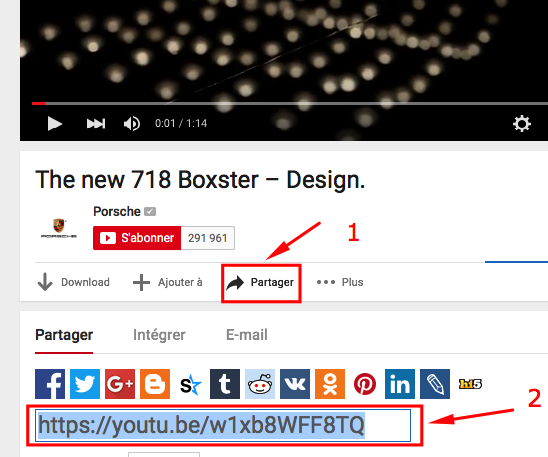The image size is (548, 457).
Task: Share to Google+ icon
Action: 120,384
